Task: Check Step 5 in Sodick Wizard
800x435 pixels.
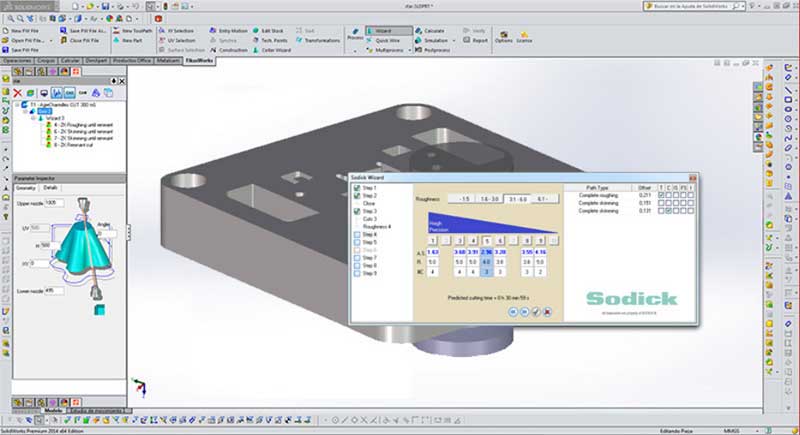Action: coord(357,242)
